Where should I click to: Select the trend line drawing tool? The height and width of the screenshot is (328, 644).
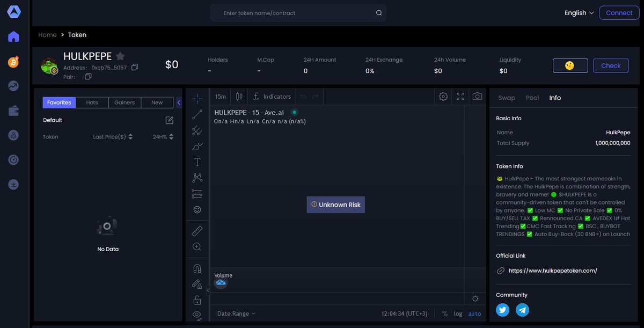click(197, 114)
